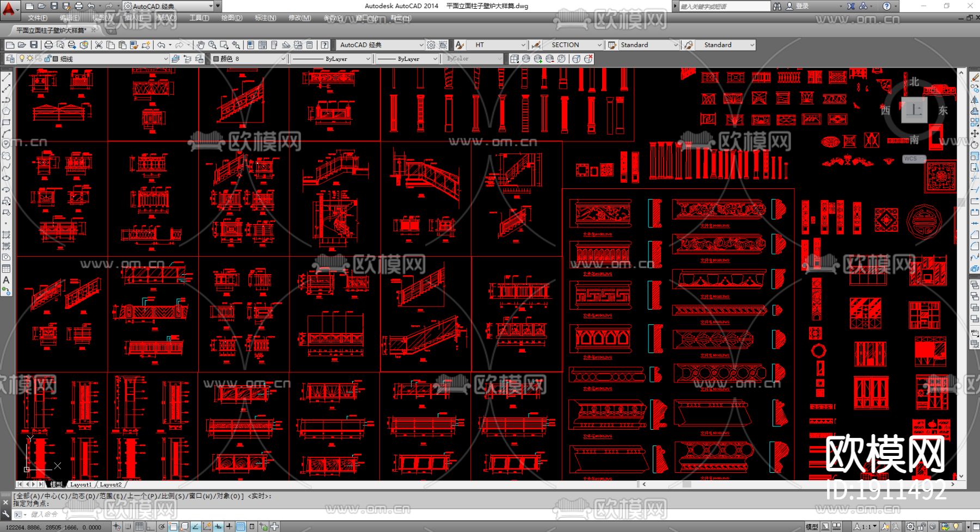Click the customization wrench by the command line
Viewport: 980px width, 532px height.
click(x=6, y=514)
